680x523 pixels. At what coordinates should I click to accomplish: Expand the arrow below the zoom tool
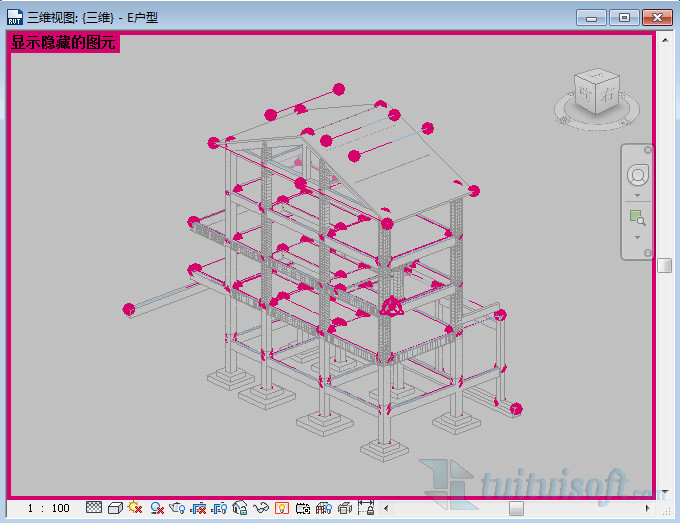pyautogui.click(x=637, y=238)
